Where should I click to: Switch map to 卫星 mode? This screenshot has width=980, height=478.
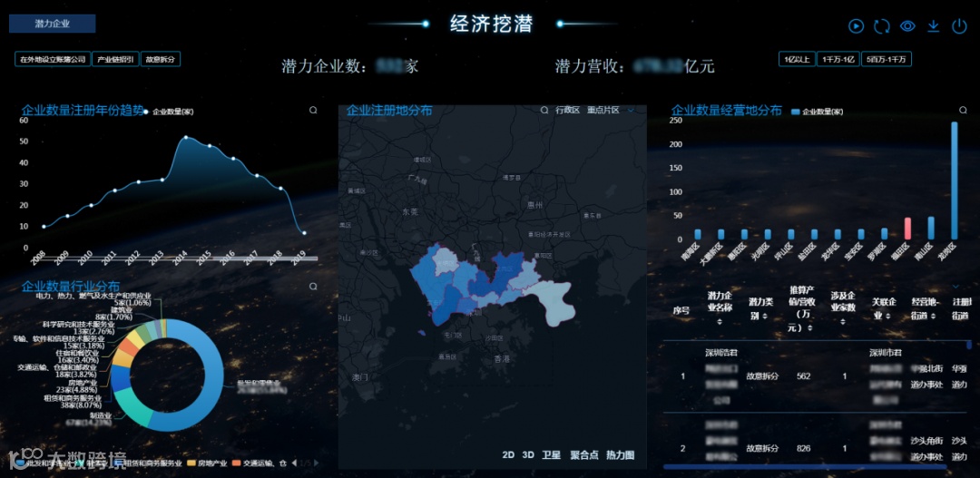pyautogui.click(x=551, y=455)
